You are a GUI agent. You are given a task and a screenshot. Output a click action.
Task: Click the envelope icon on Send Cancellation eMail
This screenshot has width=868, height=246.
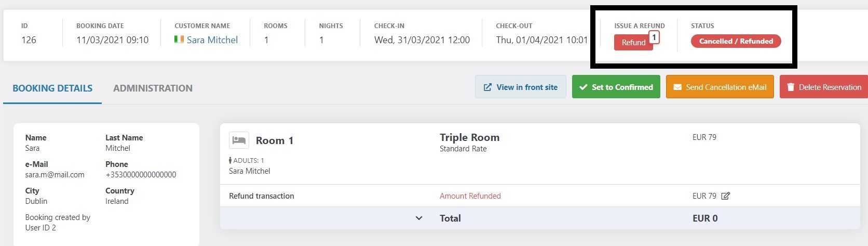[x=677, y=87]
